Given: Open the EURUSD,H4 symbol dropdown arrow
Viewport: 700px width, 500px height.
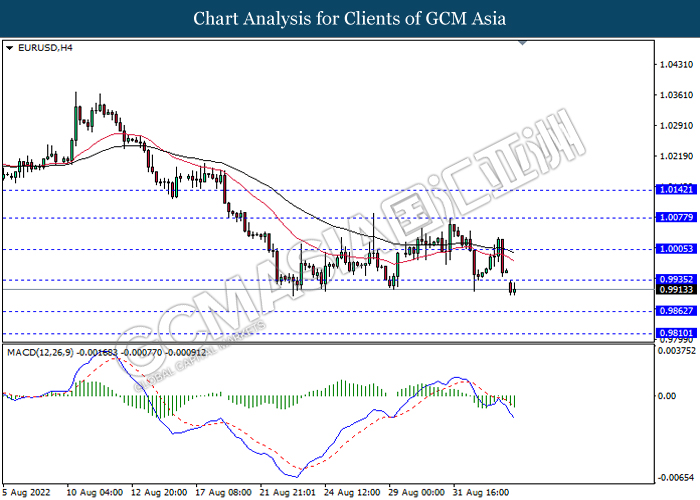Looking at the screenshot, I should [x=9, y=48].
